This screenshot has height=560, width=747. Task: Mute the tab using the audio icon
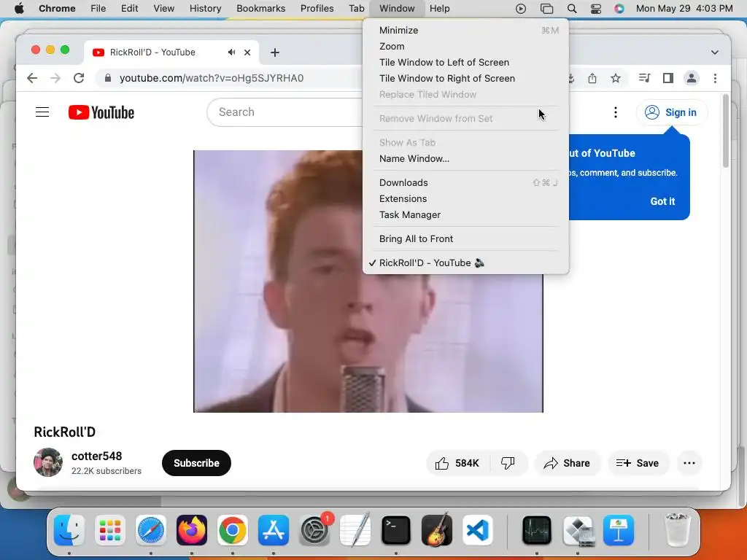tap(231, 52)
